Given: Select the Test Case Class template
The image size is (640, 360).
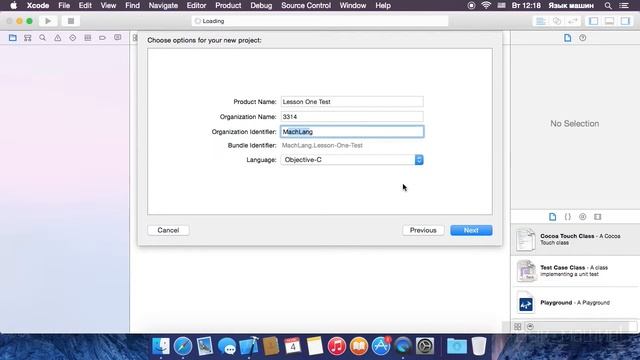Looking at the screenshot, I should (575, 271).
